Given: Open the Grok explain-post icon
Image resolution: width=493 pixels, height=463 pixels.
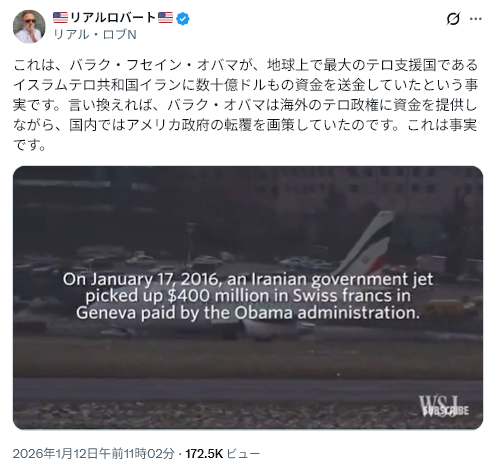Looking at the screenshot, I should pos(453,19).
